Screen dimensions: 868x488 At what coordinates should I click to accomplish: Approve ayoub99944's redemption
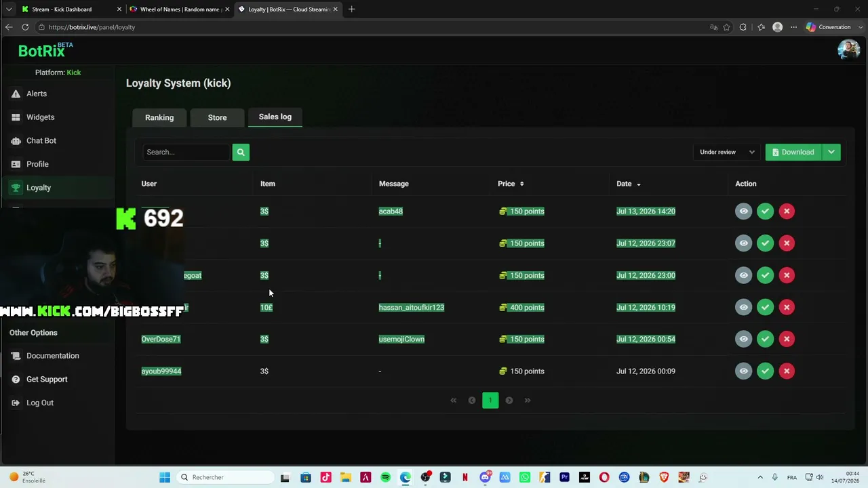click(x=765, y=371)
